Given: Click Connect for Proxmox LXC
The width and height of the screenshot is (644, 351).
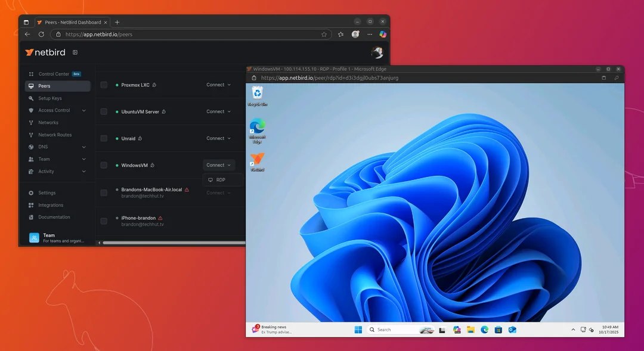Looking at the screenshot, I should point(217,85).
